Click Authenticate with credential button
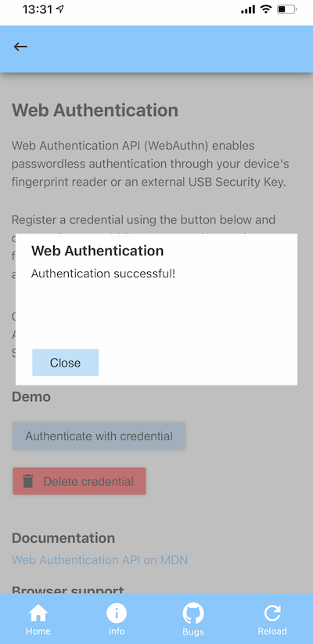Viewport: 313px width, 644px height. click(x=99, y=436)
